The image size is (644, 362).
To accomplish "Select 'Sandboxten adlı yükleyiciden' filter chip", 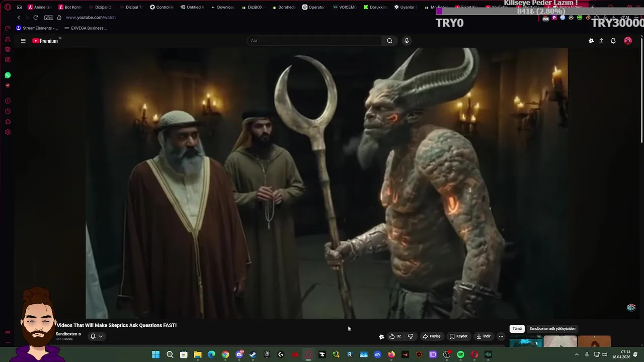I will click(552, 328).
